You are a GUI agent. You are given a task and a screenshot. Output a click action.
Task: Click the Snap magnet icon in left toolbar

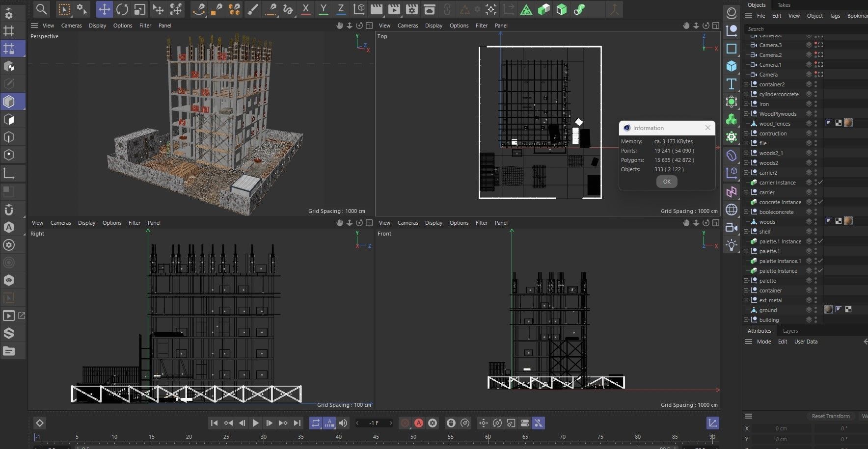click(9, 210)
